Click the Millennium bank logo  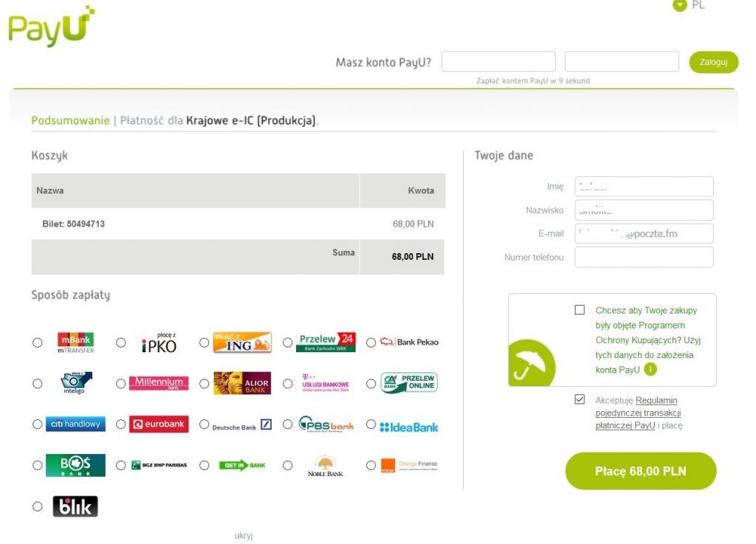(x=159, y=383)
